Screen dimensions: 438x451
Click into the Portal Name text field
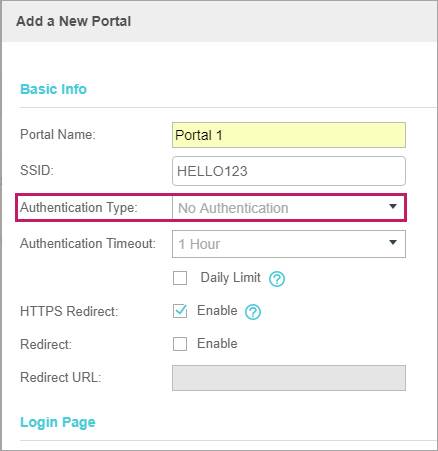pyautogui.click(x=289, y=135)
